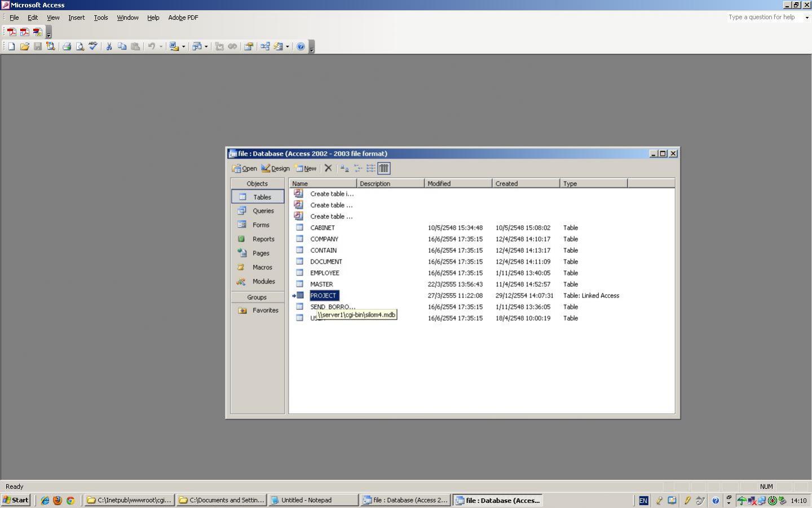Viewport: 812px width, 508px height.
Task: Click the Microsoft Access Help question icon
Action: (301, 47)
